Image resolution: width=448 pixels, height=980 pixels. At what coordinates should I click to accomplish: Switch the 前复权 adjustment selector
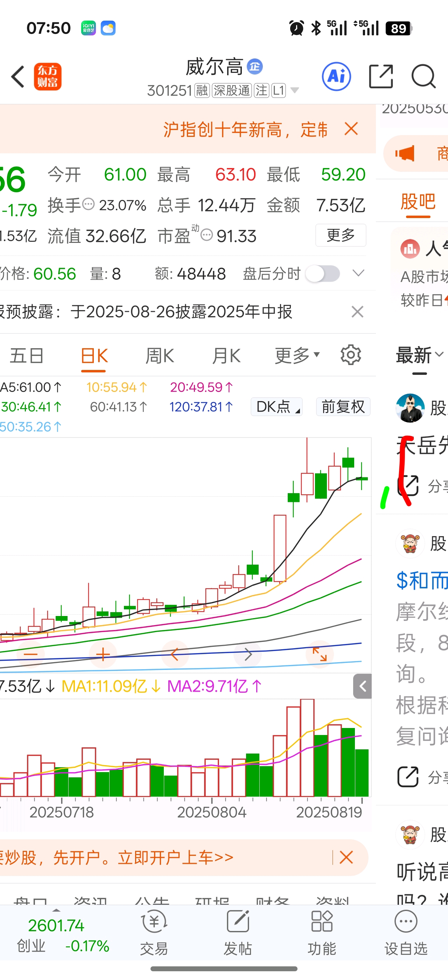point(343,407)
